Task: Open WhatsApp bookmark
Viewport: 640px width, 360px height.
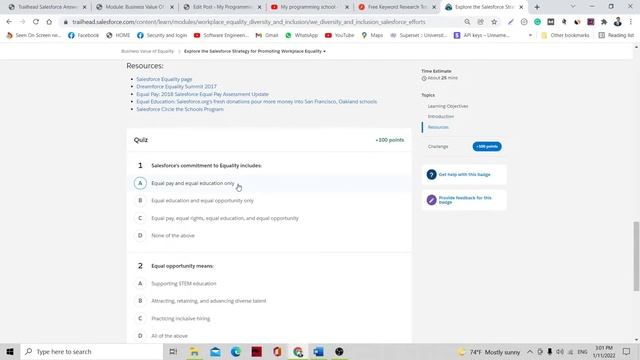Action: 301,35
